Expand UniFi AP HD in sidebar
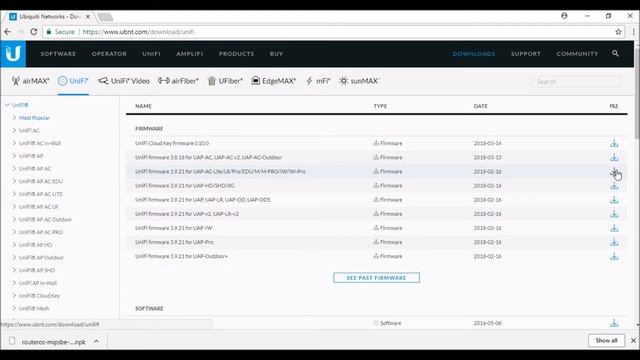Image resolution: width=640 pixels, height=360 pixels. tap(14, 244)
